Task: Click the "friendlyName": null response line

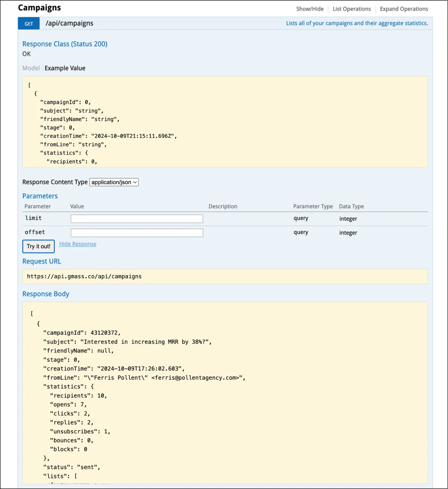Action: tap(78, 351)
